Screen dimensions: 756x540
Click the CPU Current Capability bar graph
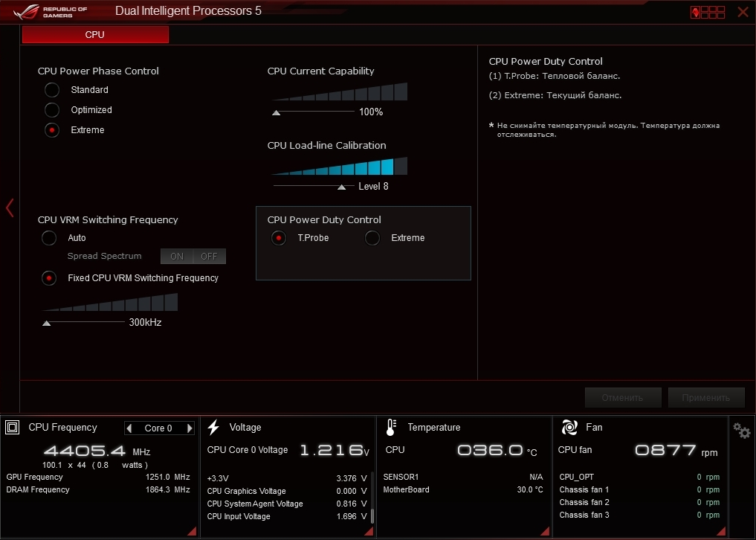(x=340, y=91)
